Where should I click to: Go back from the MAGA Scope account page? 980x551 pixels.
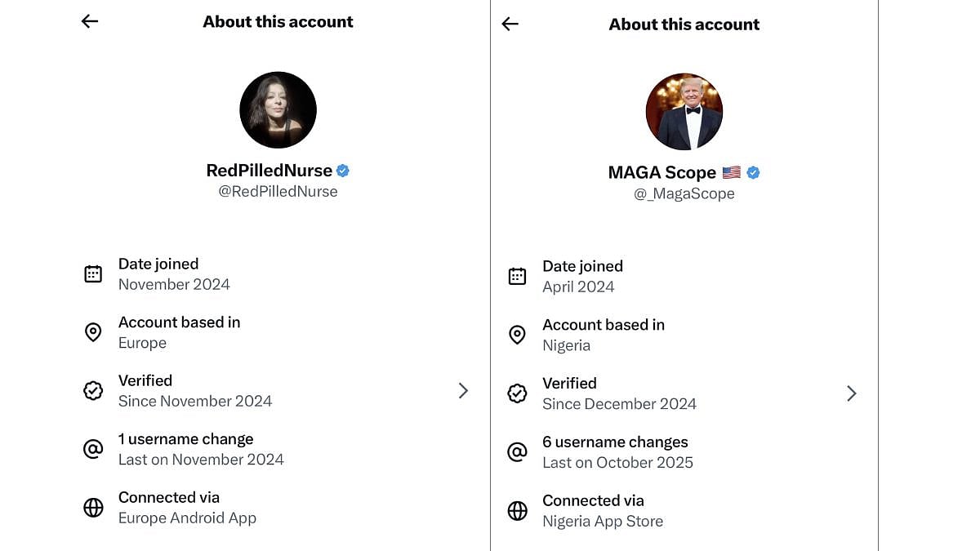510,24
